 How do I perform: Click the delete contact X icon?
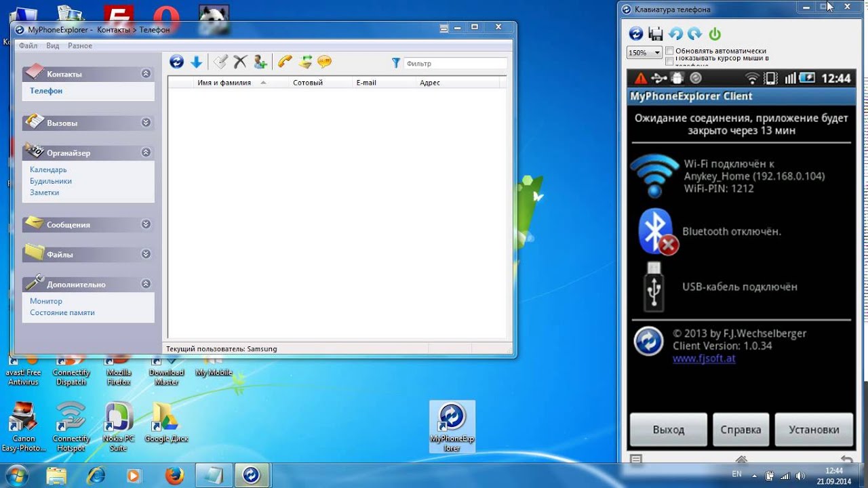pyautogui.click(x=240, y=62)
